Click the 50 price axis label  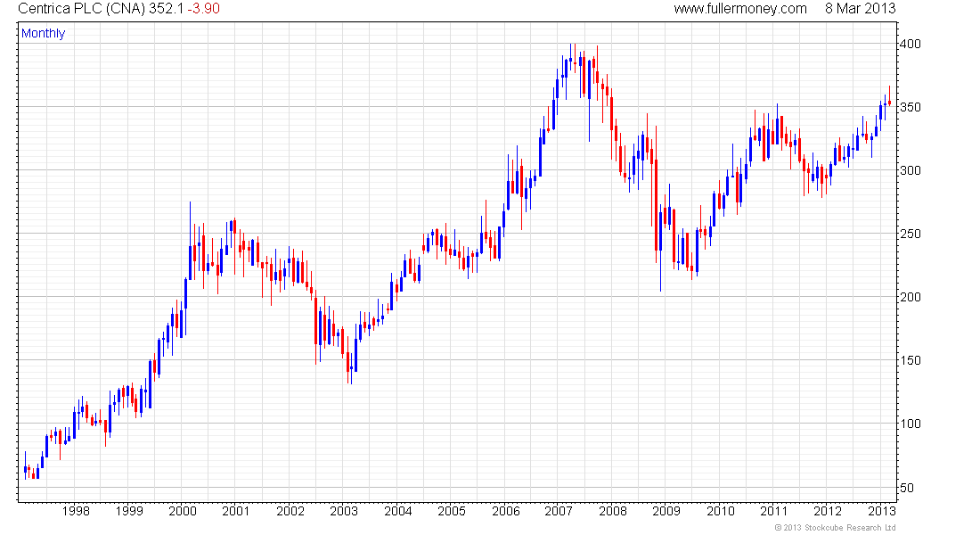[907, 488]
